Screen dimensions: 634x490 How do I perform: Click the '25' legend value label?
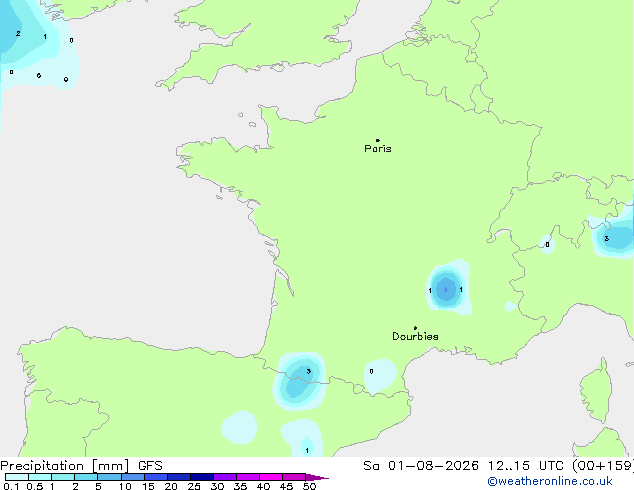click(x=194, y=486)
